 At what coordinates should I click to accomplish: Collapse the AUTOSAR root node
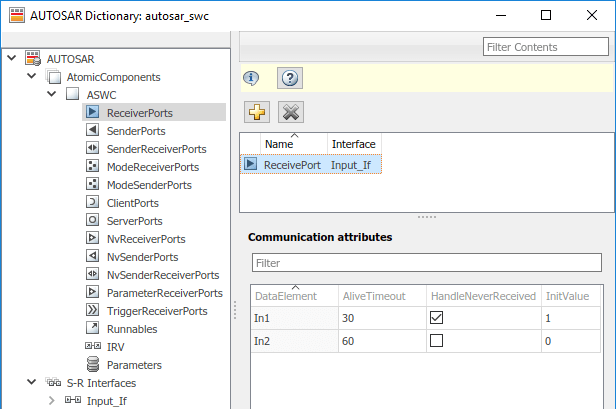click(11, 59)
